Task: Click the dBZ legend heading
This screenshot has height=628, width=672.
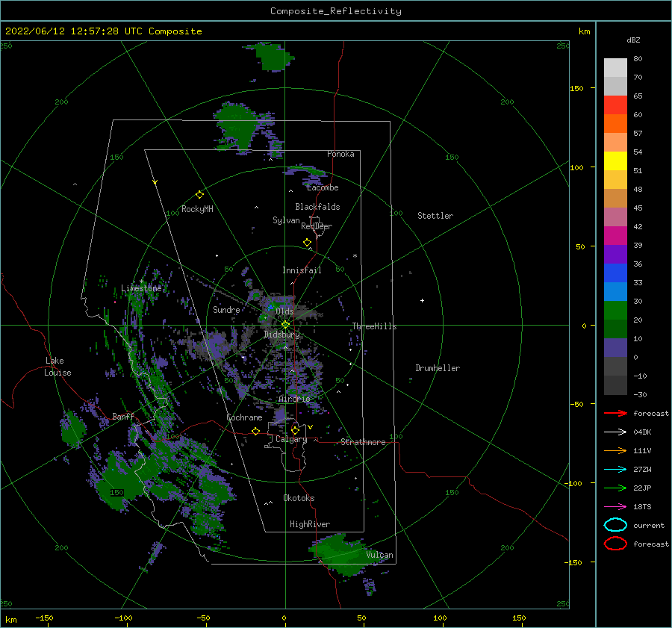Action: pyautogui.click(x=633, y=40)
